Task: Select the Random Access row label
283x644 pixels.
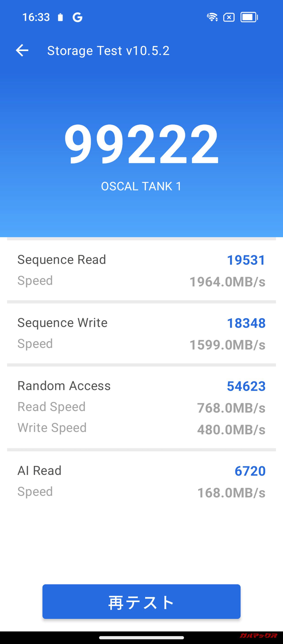Action: [x=64, y=386]
